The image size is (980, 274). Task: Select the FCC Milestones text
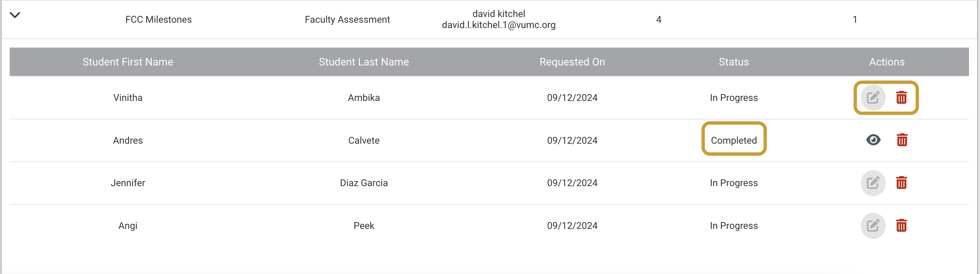coord(159,19)
